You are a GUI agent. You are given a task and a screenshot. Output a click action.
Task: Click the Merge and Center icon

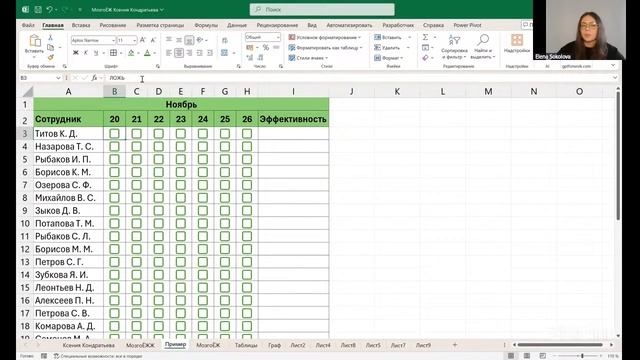click(224, 53)
